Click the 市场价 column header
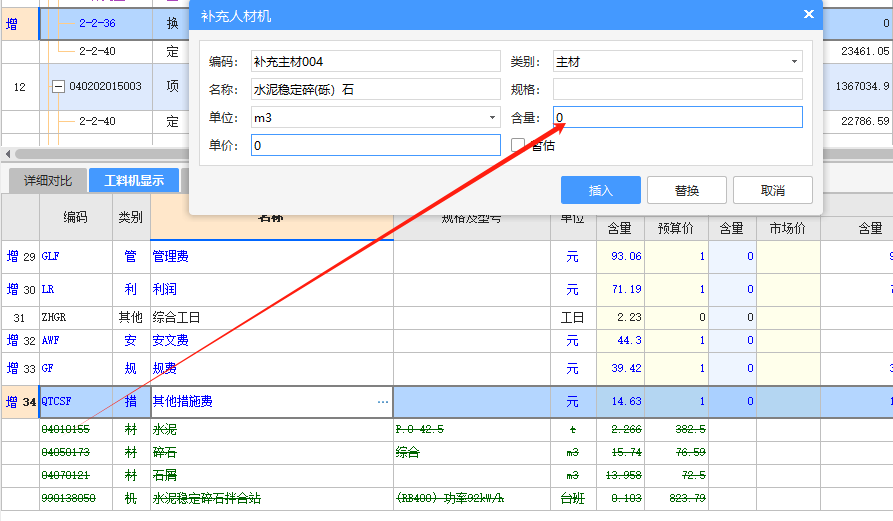The width and height of the screenshot is (893, 521). point(788,228)
